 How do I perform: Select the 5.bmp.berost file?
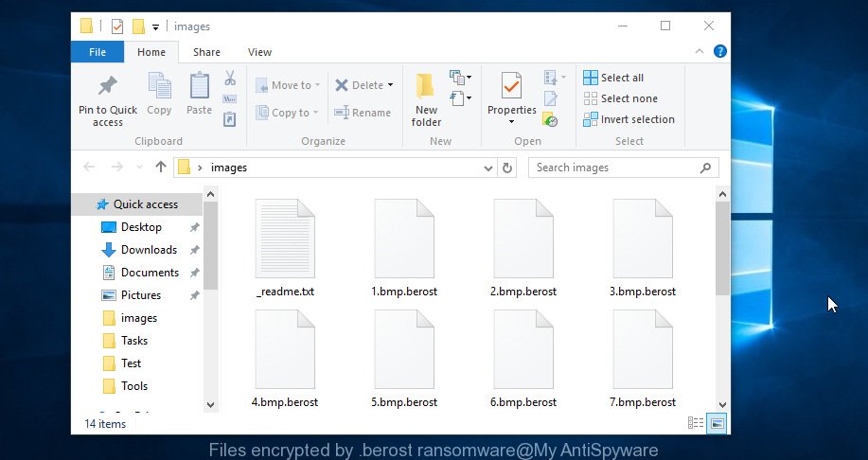[404, 359]
